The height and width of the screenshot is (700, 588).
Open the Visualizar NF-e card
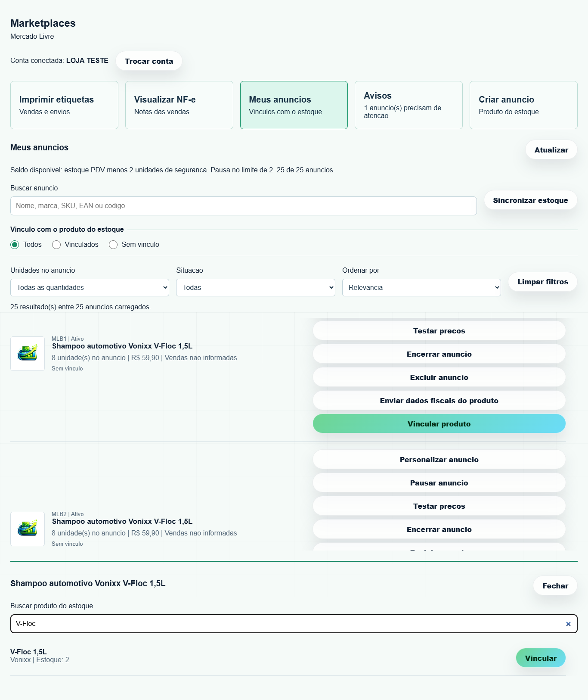tap(179, 105)
